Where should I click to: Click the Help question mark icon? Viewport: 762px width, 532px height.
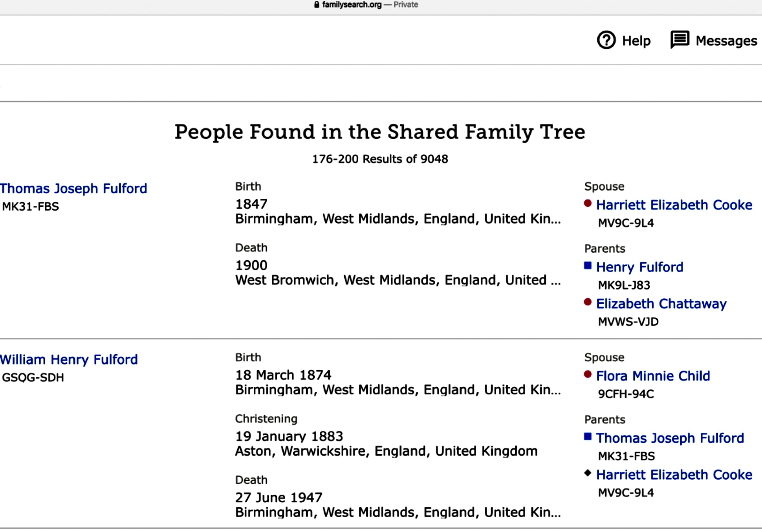(x=606, y=40)
